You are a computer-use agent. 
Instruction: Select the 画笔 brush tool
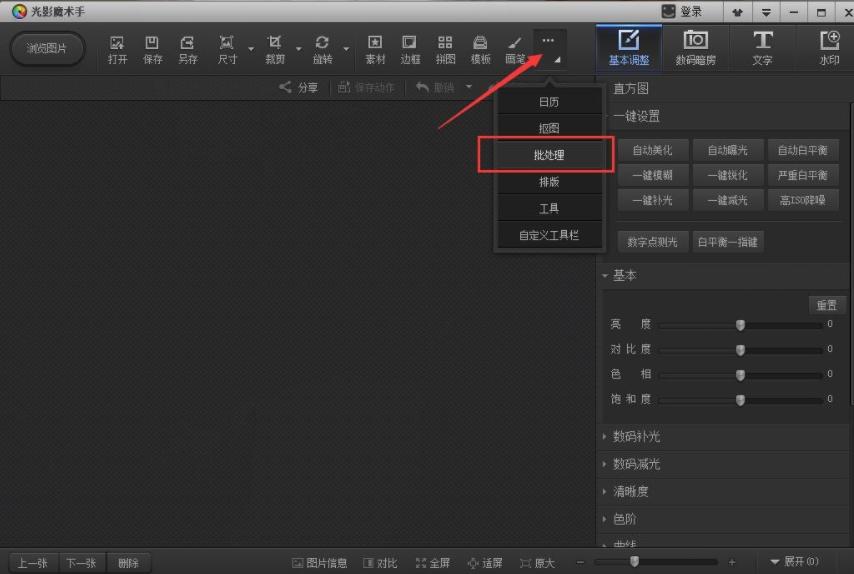pyautogui.click(x=515, y=50)
